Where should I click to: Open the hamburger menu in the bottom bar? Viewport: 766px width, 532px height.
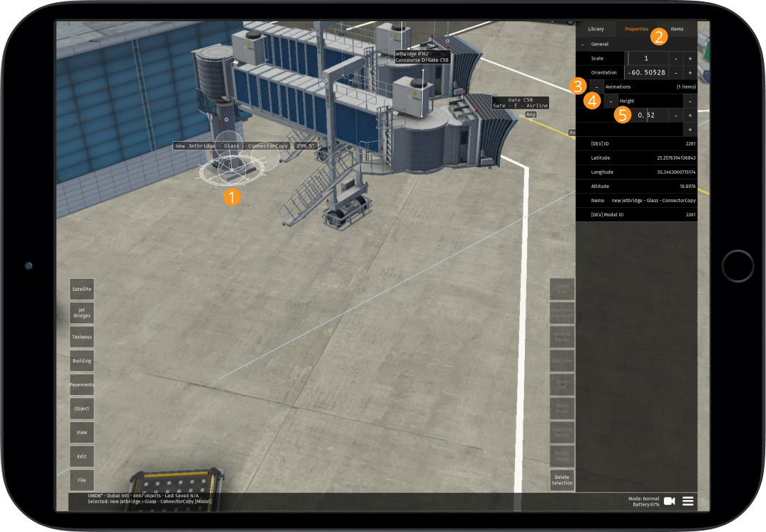coord(687,501)
